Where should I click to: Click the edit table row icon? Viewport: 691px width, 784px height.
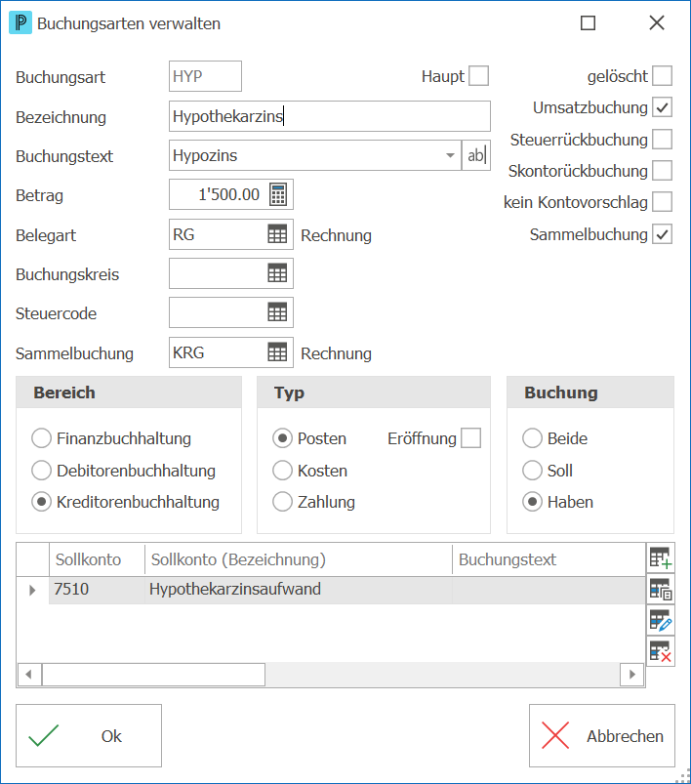(x=661, y=621)
